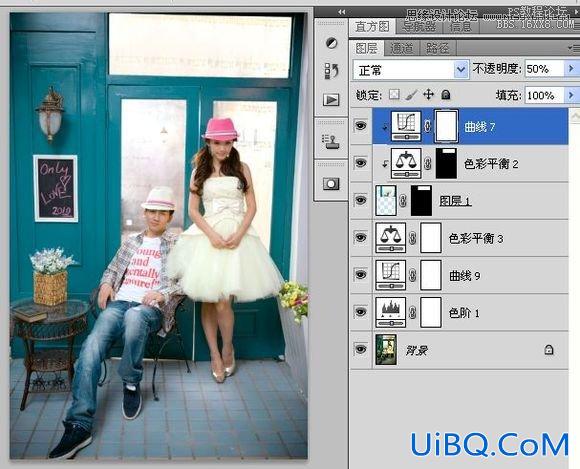Select the 图层 tab
Image resolution: width=580 pixels, height=469 pixels.
367,48
